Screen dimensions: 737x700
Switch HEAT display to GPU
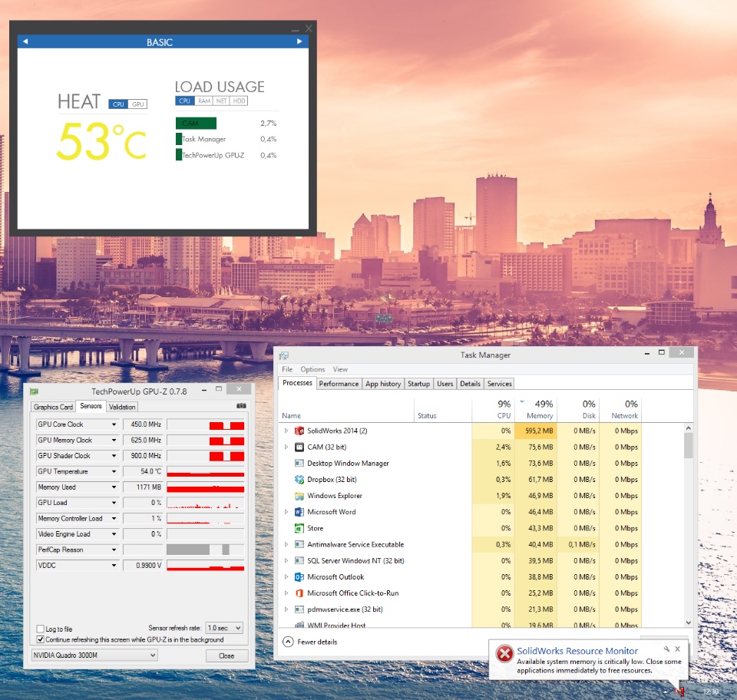(x=137, y=104)
